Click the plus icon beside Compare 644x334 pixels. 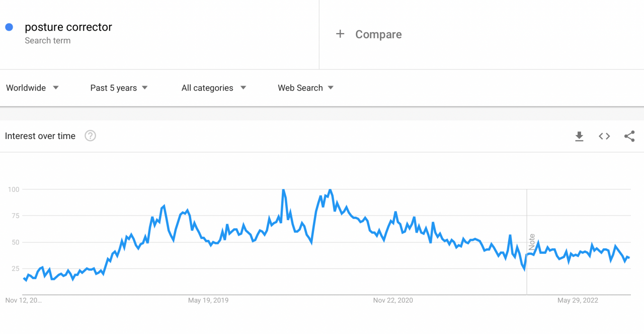pyautogui.click(x=340, y=34)
